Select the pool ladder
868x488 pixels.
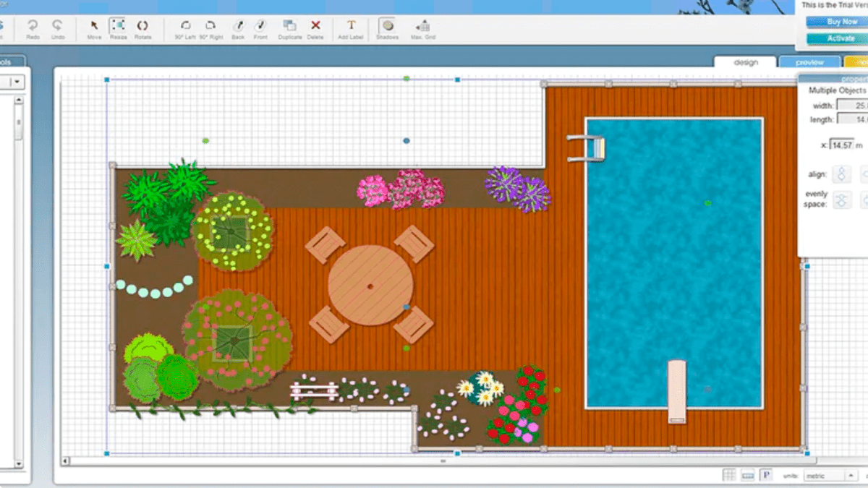click(585, 147)
